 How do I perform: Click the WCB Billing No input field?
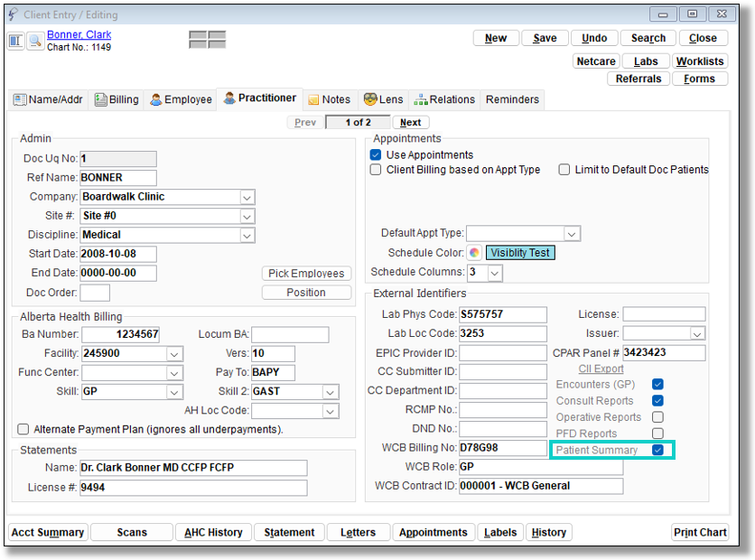(502, 448)
